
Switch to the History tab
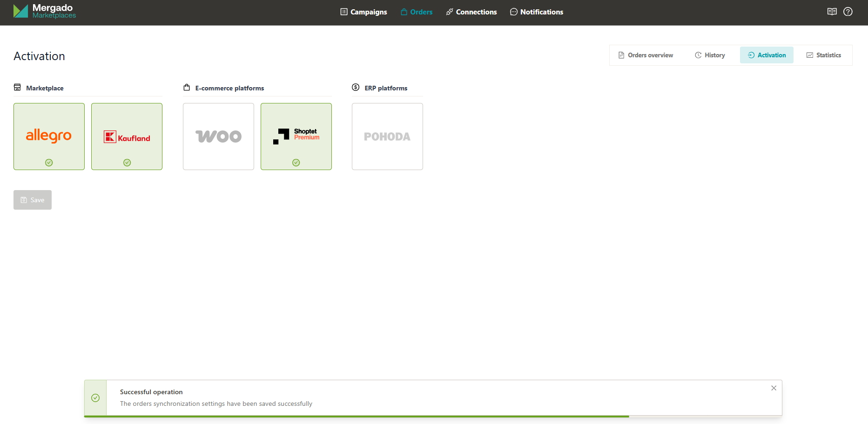point(710,55)
